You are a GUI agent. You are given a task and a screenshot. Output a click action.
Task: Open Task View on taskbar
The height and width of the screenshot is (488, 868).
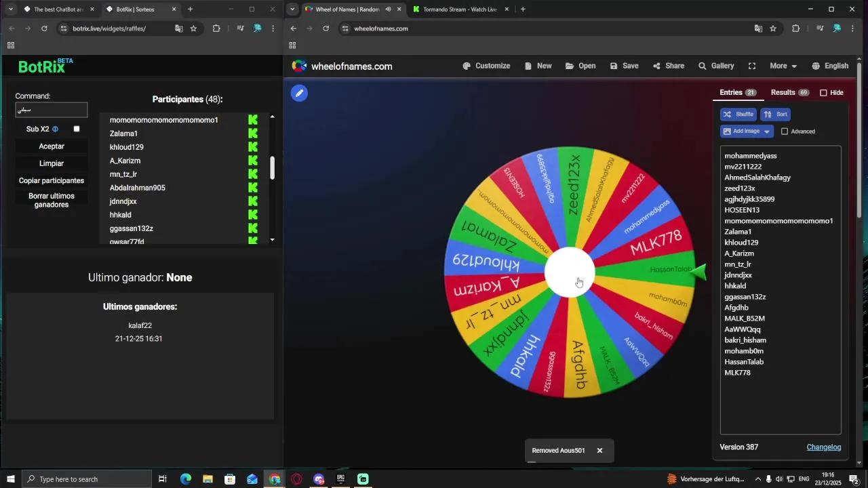(163, 479)
